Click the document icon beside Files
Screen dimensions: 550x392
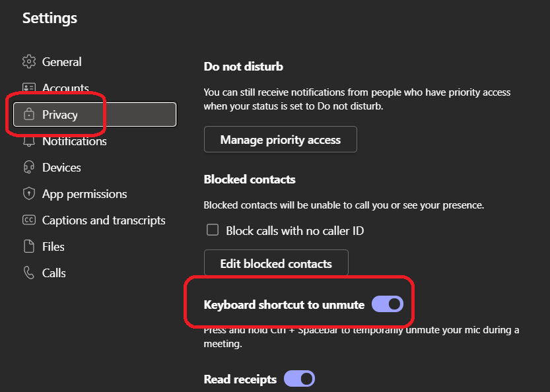pyautogui.click(x=28, y=247)
